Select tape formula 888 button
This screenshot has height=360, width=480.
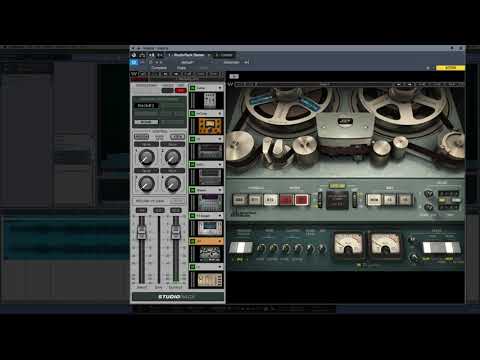click(239, 200)
